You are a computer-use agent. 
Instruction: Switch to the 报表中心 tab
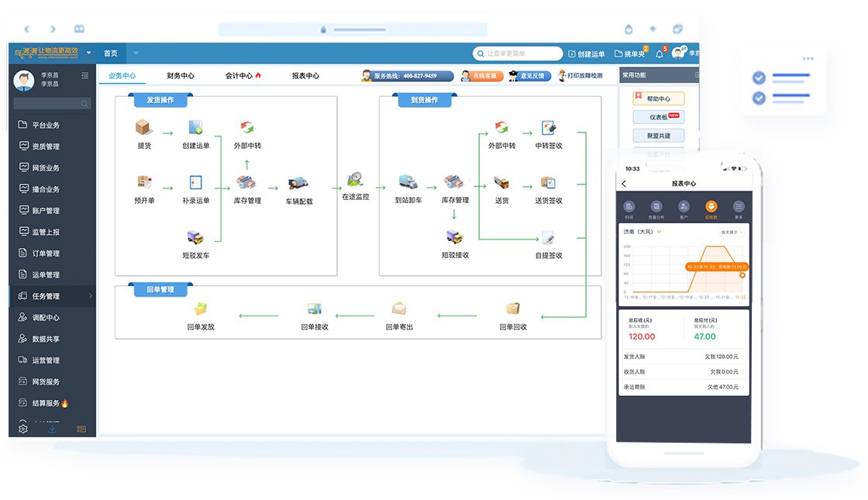pyautogui.click(x=305, y=76)
